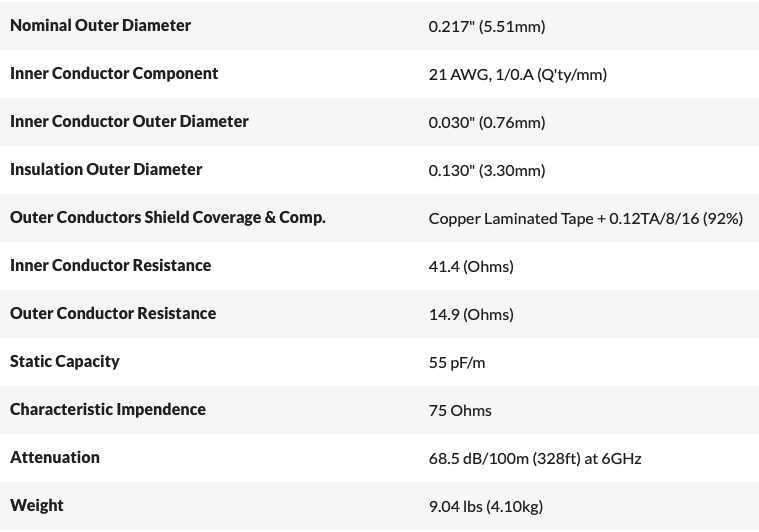This screenshot has height=532, width=759.
Task: Click the Outer Conductors Shield Coverage label
Action: [x=168, y=217]
